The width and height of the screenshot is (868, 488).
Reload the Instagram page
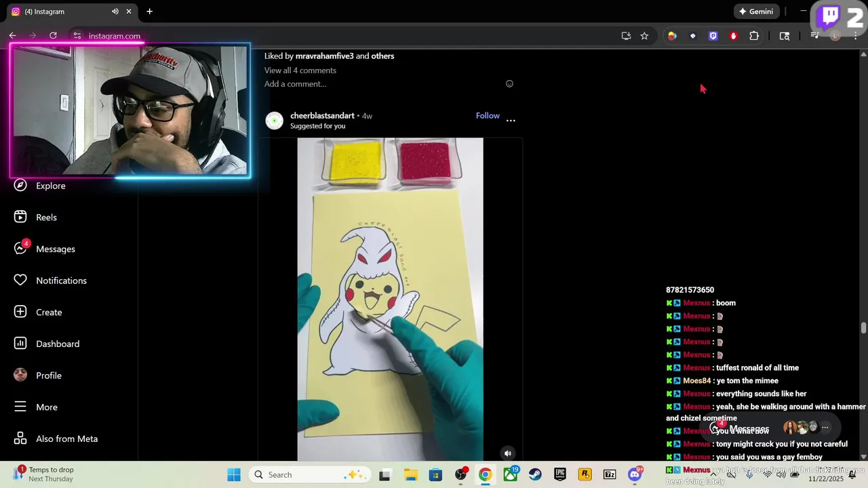point(53,36)
